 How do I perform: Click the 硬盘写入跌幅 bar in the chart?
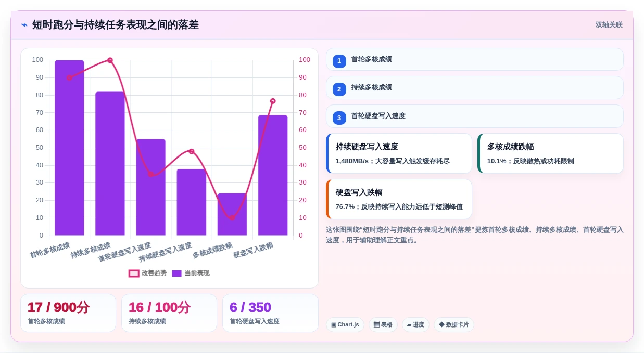point(273,175)
